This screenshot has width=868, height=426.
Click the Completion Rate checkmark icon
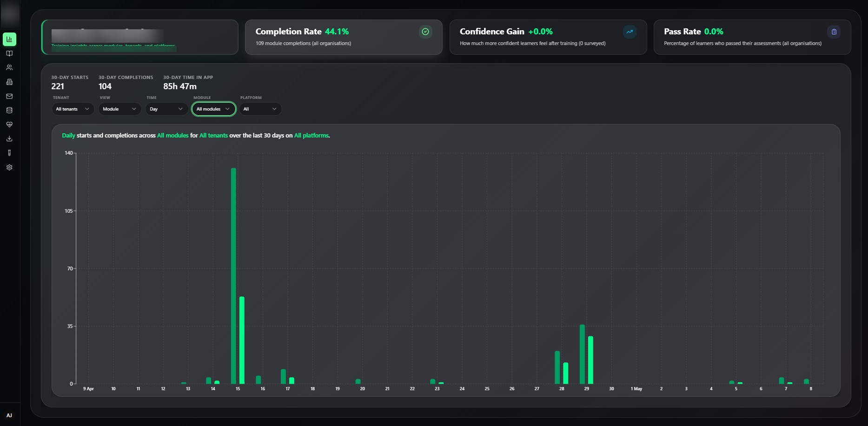pos(425,32)
